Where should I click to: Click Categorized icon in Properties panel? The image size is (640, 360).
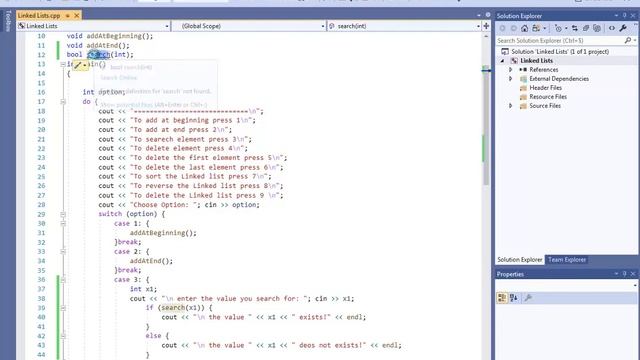coord(502,298)
